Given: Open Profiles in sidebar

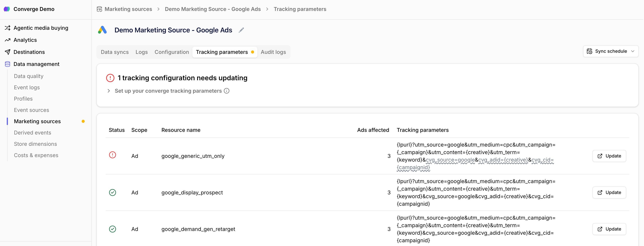Looking at the screenshot, I should [x=23, y=99].
